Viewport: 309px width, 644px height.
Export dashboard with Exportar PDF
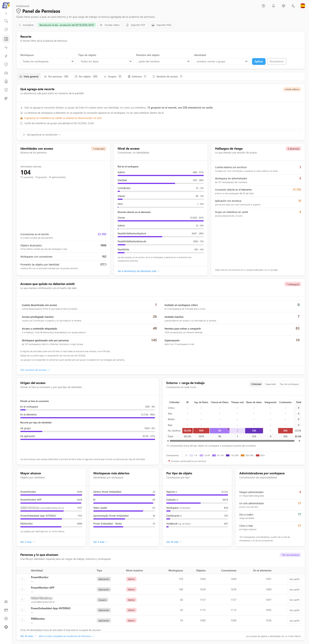coord(135,25)
